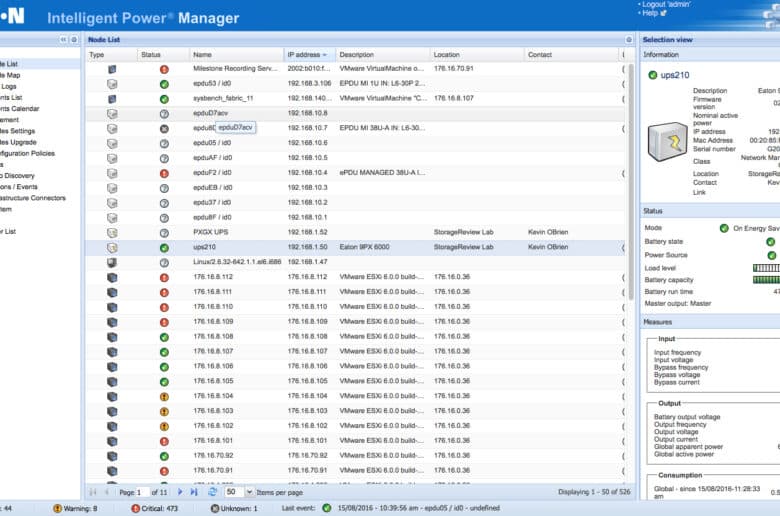Click green status icon for 176.16.70.92
Screen dimensions: 780x516
(164, 456)
